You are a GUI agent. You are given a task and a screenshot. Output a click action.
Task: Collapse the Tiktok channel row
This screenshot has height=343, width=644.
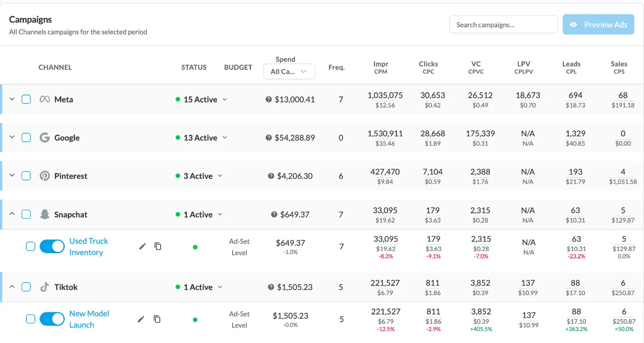pos(12,287)
